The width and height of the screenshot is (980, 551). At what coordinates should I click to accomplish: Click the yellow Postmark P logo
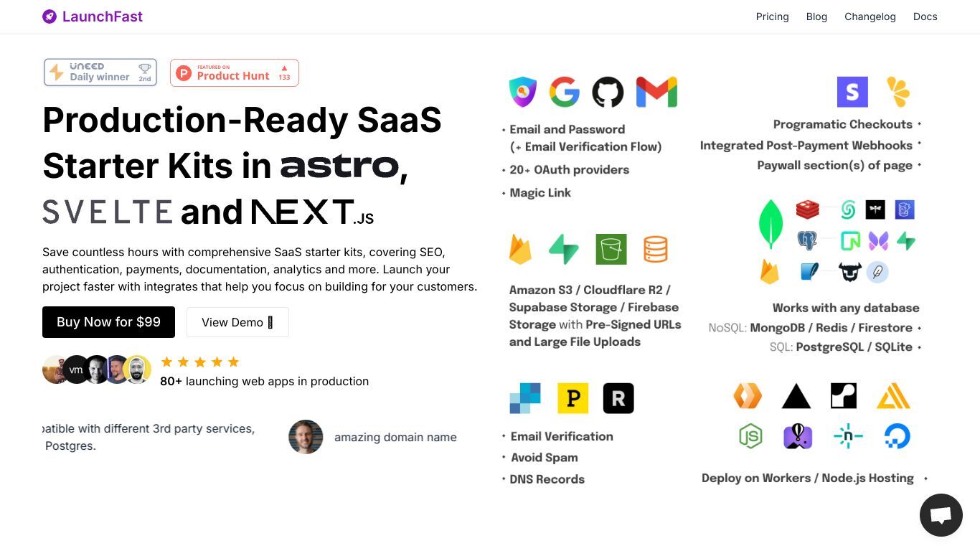573,398
